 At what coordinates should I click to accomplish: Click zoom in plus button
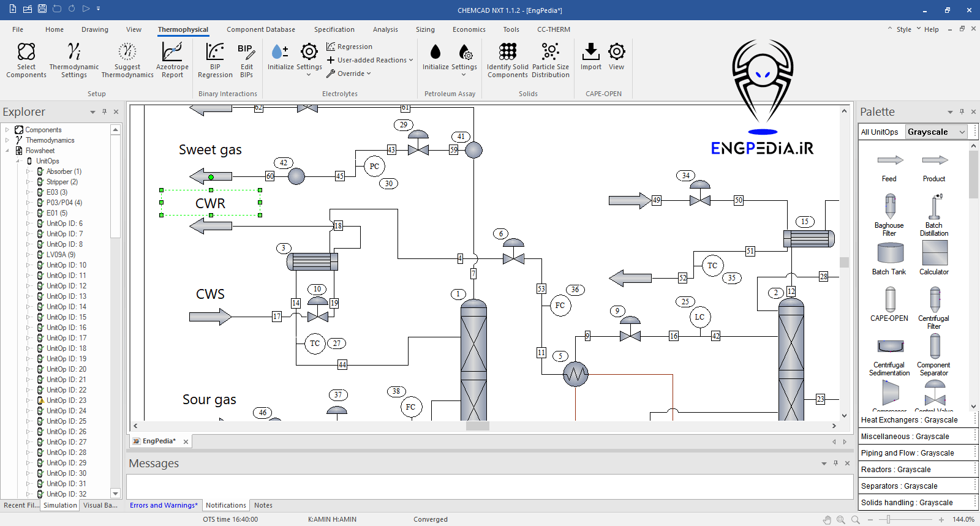[941, 519]
